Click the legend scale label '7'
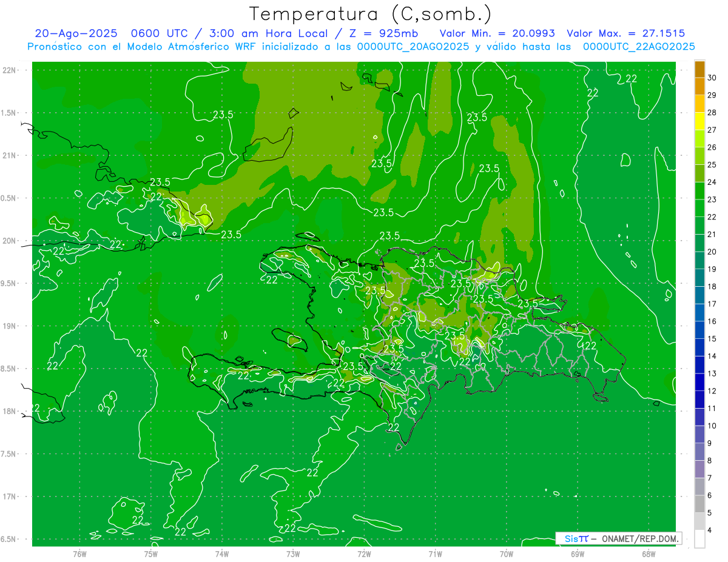Image resolution: width=728 pixels, height=562 pixels. click(709, 478)
